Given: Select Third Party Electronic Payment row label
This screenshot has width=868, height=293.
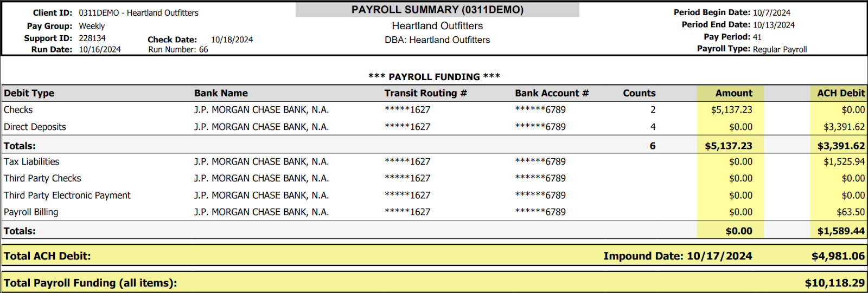Looking at the screenshot, I should pyautogui.click(x=67, y=195).
